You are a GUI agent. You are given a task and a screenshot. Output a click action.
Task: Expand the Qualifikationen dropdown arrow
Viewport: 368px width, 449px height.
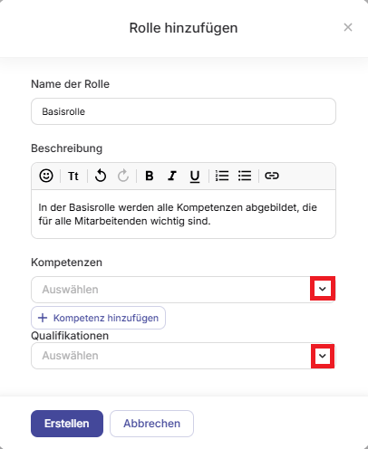point(322,356)
